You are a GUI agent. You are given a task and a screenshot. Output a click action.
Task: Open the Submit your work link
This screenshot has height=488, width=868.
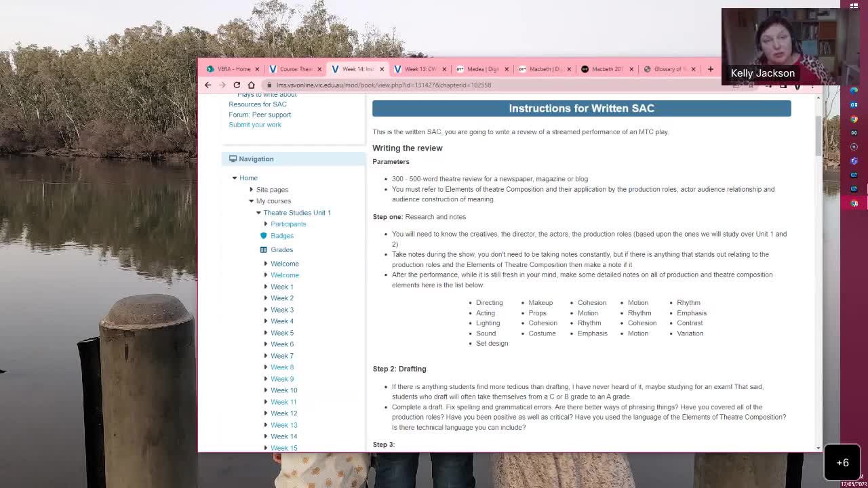coord(254,124)
